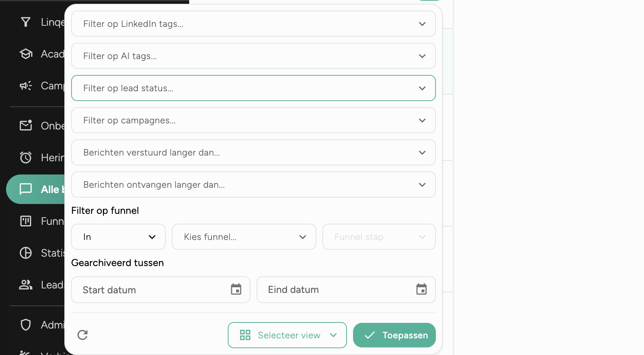Image resolution: width=644 pixels, height=355 pixels.
Task: Open Statistieken via the pie chart icon
Action: tap(25, 252)
